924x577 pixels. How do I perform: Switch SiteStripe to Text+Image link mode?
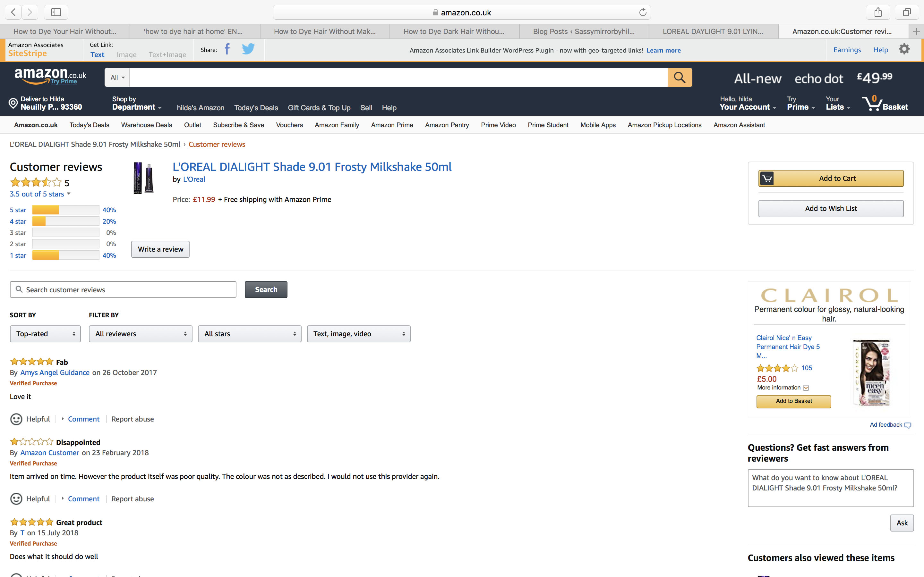[167, 54]
